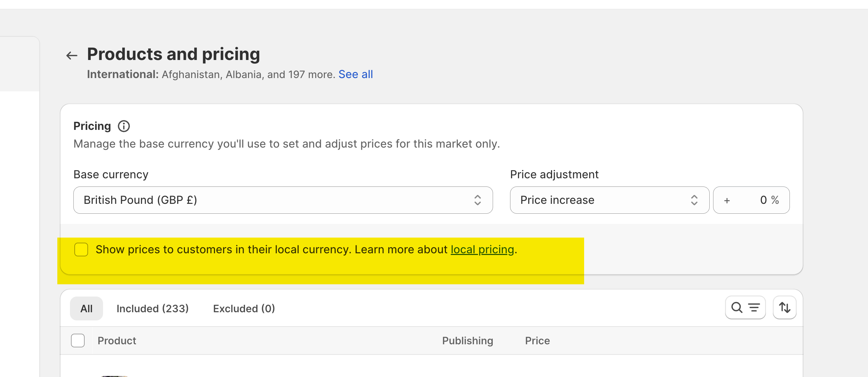Image resolution: width=868 pixels, height=377 pixels.
Task: Click the Publishing column header
Action: 467,341
